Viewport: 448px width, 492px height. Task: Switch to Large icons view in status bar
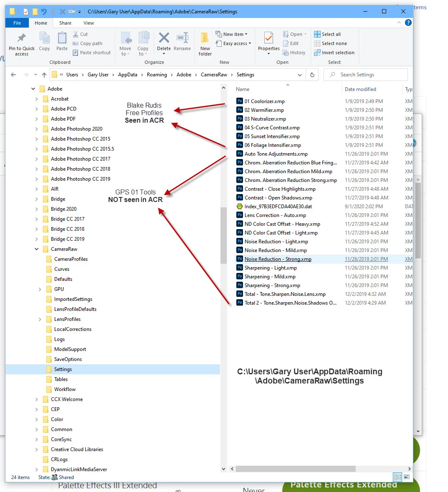click(407, 477)
